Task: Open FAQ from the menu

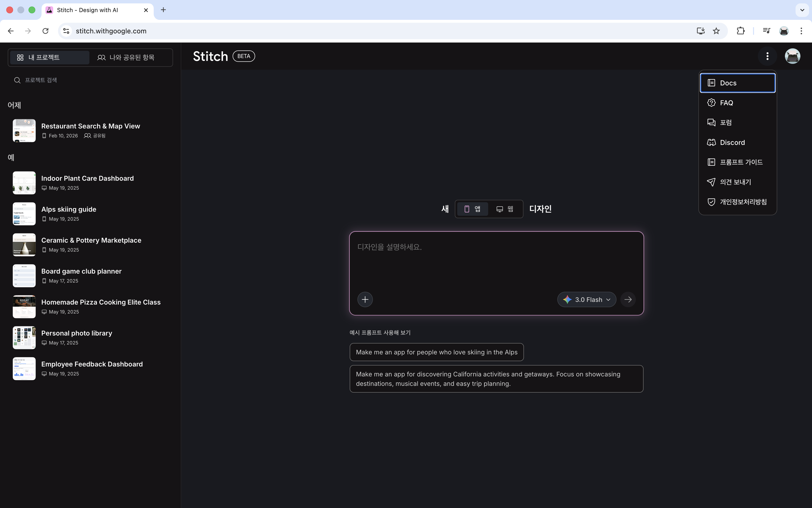Action: [x=738, y=103]
